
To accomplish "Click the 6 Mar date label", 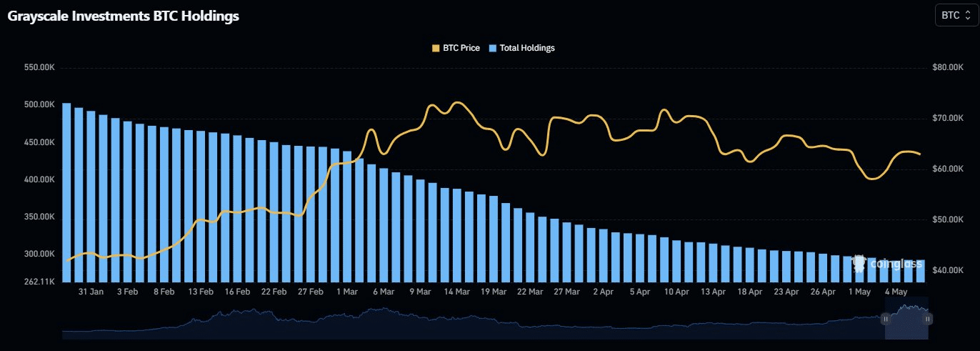I will 383,292.
